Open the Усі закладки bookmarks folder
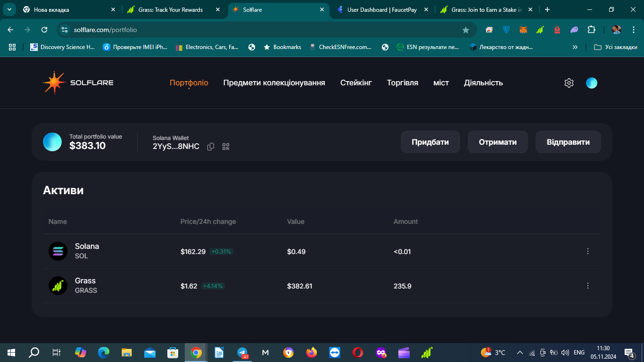The image size is (644, 362). 616,47
